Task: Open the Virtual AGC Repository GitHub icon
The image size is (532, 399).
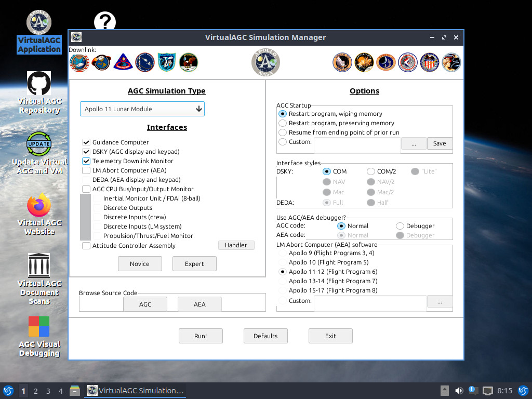Action: 39,84
